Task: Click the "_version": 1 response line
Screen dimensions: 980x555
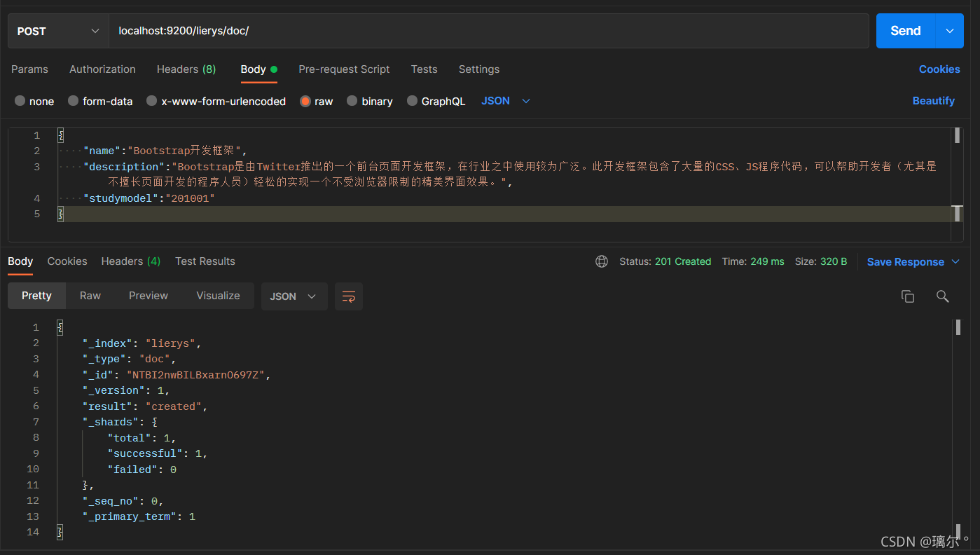Action: [126, 390]
